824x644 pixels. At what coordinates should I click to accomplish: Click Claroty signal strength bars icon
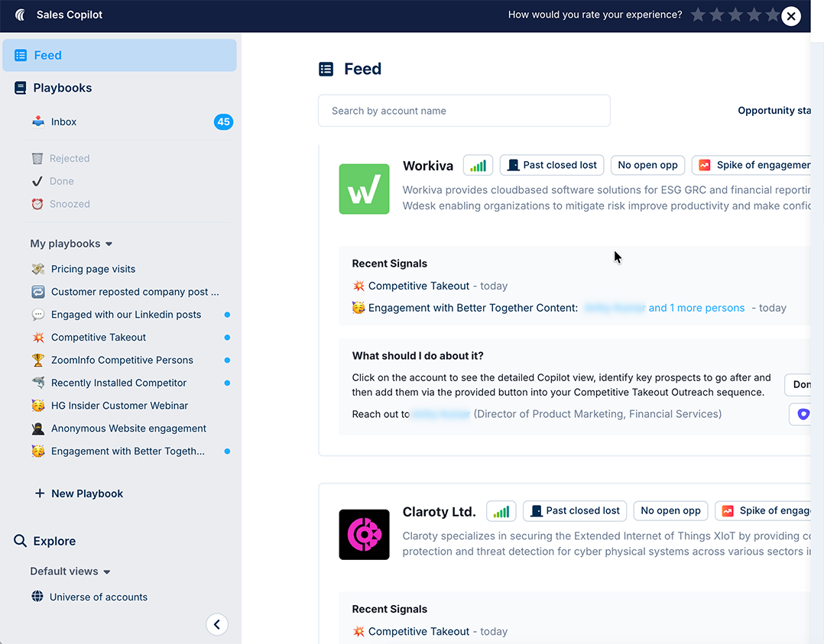(501, 511)
